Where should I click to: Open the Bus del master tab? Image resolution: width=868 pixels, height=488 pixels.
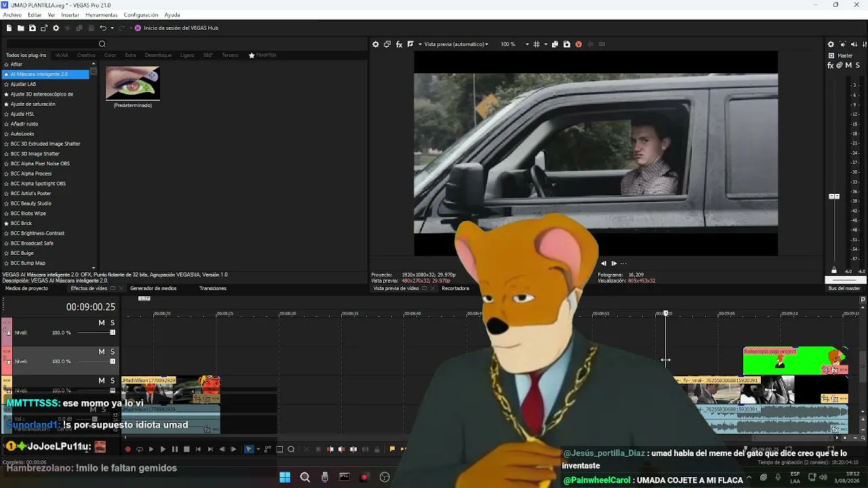pyautogui.click(x=844, y=288)
